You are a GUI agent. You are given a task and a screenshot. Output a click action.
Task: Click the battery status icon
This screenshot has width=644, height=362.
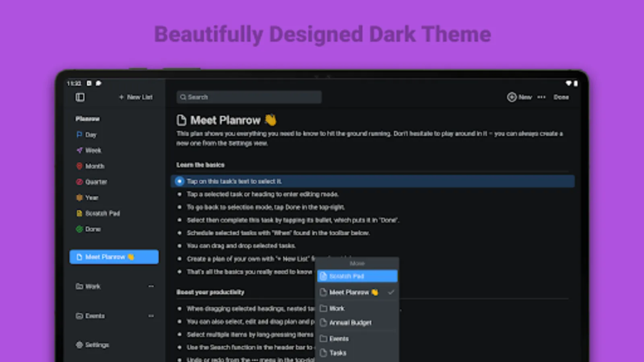pos(576,83)
